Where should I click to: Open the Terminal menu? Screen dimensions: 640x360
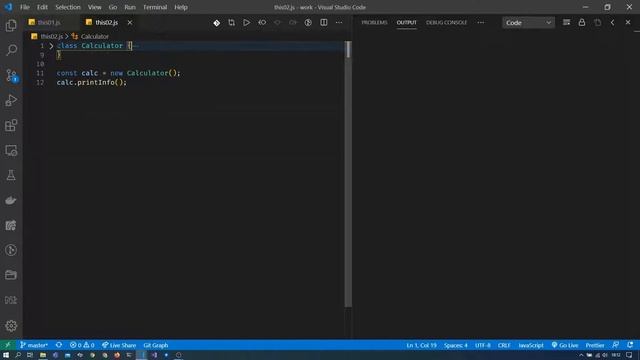coord(155,7)
